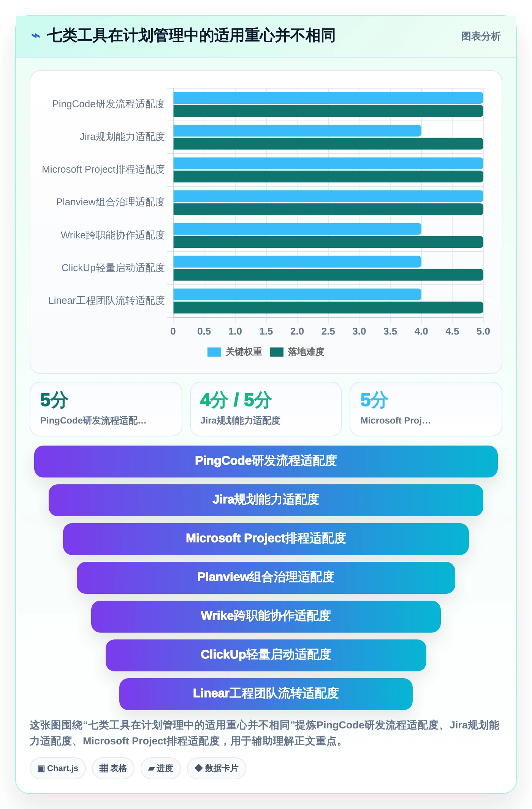Click chart axis label Linear工程团队流转适配度
This screenshot has height=809, width=532.
[x=106, y=301]
